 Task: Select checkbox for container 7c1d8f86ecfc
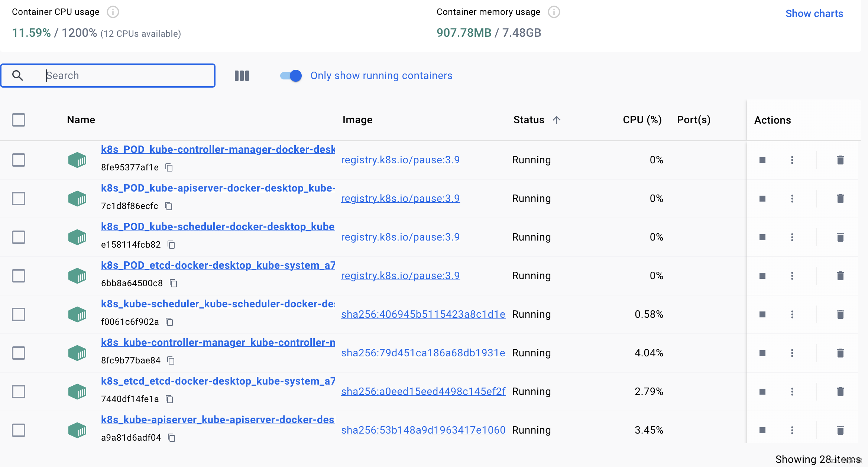coord(19,199)
